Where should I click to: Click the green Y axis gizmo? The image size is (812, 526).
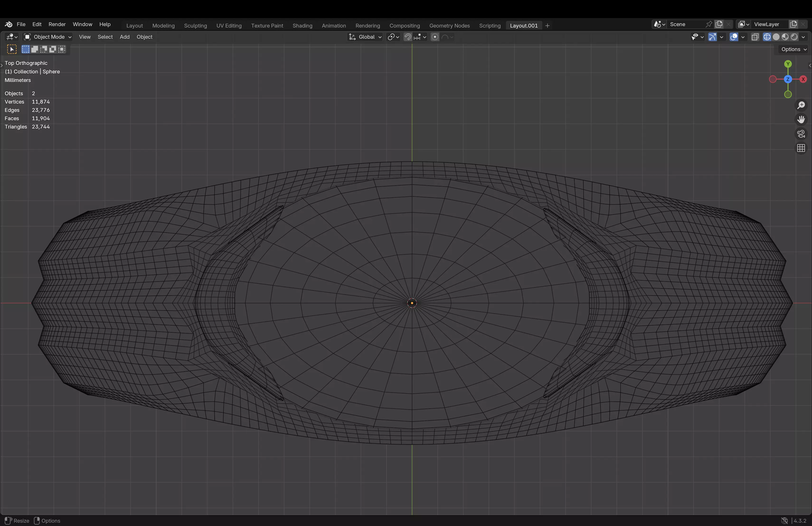[x=788, y=64]
